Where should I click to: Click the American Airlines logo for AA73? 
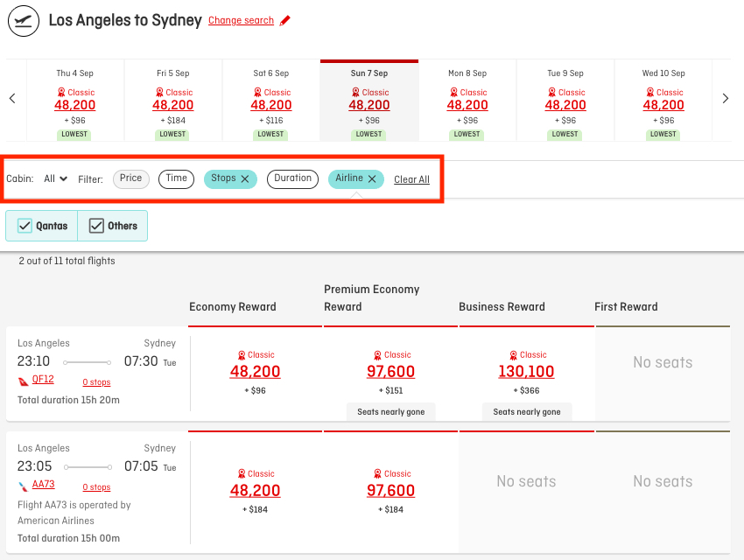(24, 486)
